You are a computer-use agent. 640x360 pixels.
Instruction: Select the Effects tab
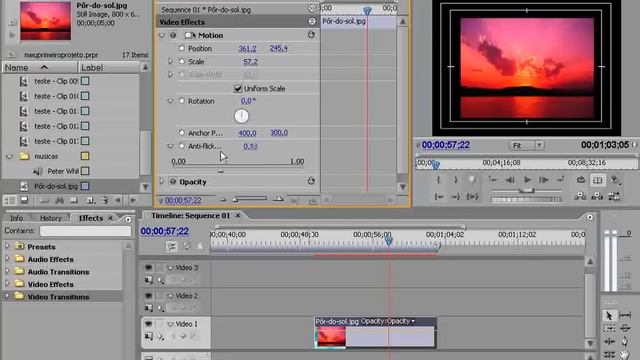pyautogui.click(x=91, y=218)
